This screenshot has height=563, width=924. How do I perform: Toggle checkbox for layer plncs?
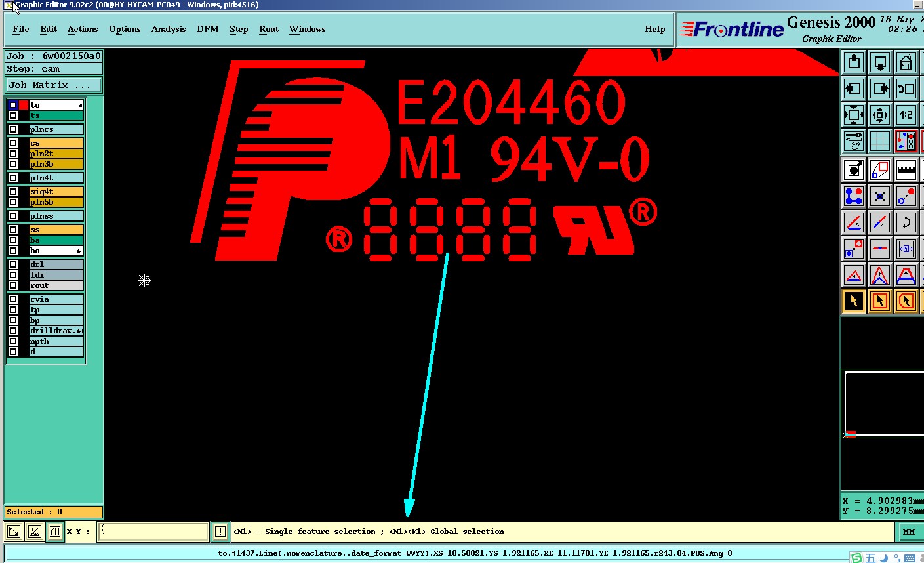13,129
